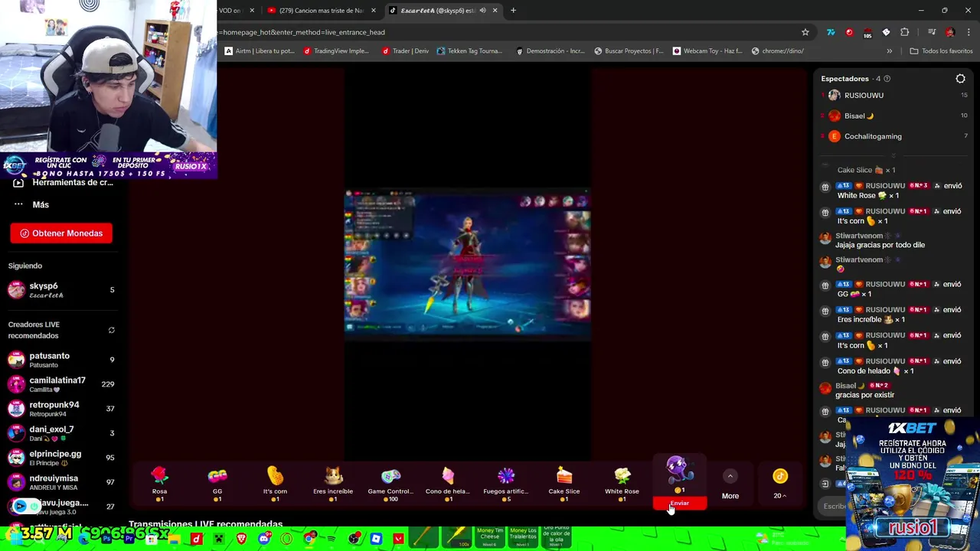This screenshot has width=980, height=551.
Task: Open the Buscar Proyectos bookmark
Action: 629,51
